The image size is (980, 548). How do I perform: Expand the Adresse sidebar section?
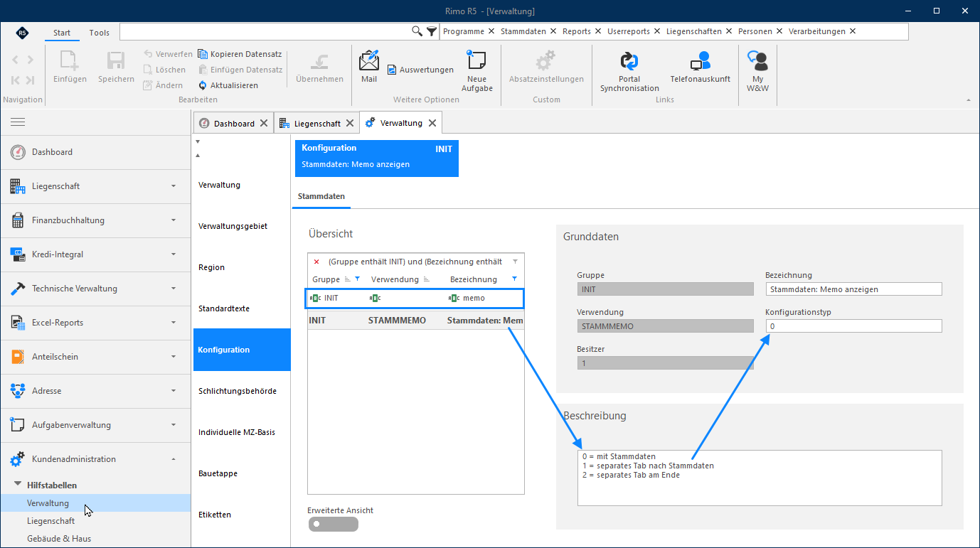tap(174, 391)
